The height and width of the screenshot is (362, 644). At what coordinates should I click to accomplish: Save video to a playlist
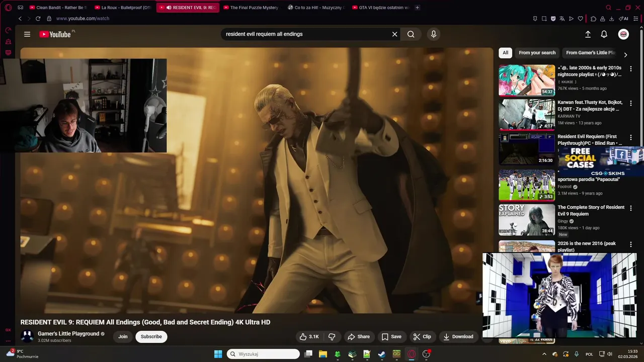(x=391, y=337)
